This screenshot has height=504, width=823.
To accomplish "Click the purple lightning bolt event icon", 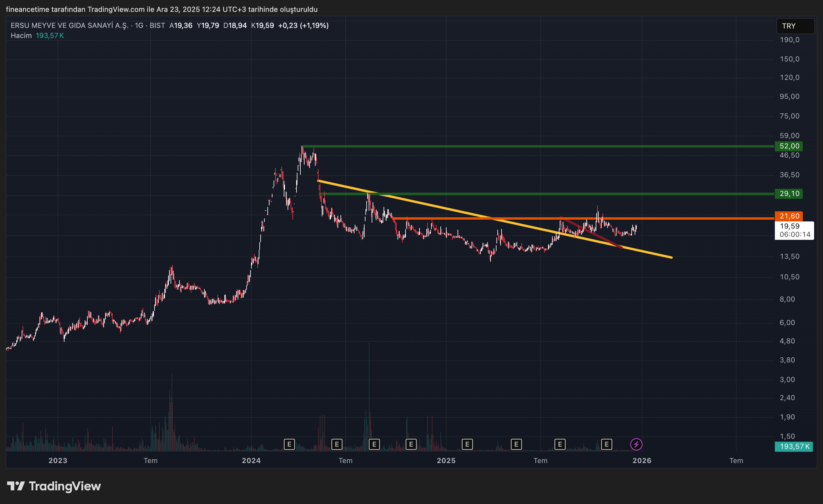I will click(636, 444).
